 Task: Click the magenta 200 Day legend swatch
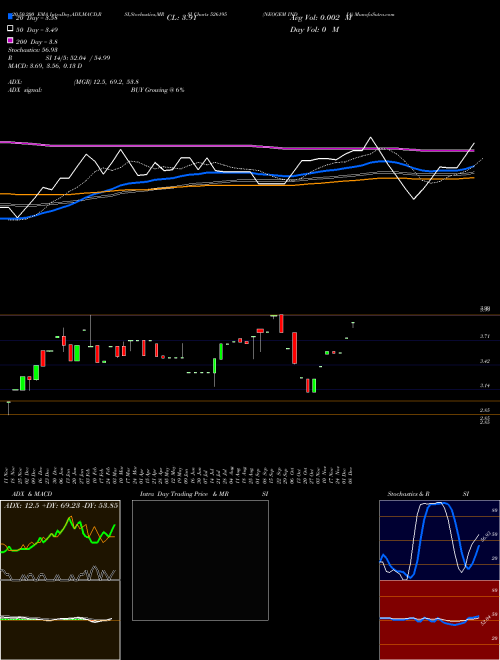[x=11, y=40]
